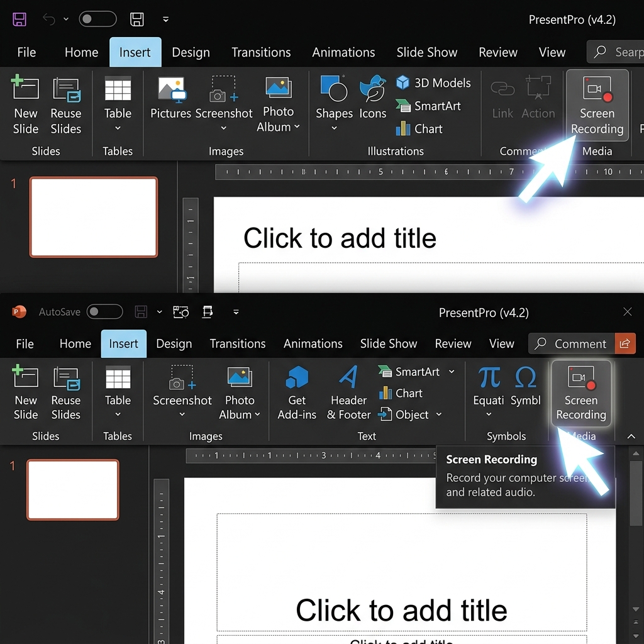This screenshot has height=644, width=644.
Task: Click the purple save icon in top window
Action: (x=19, y=19)
